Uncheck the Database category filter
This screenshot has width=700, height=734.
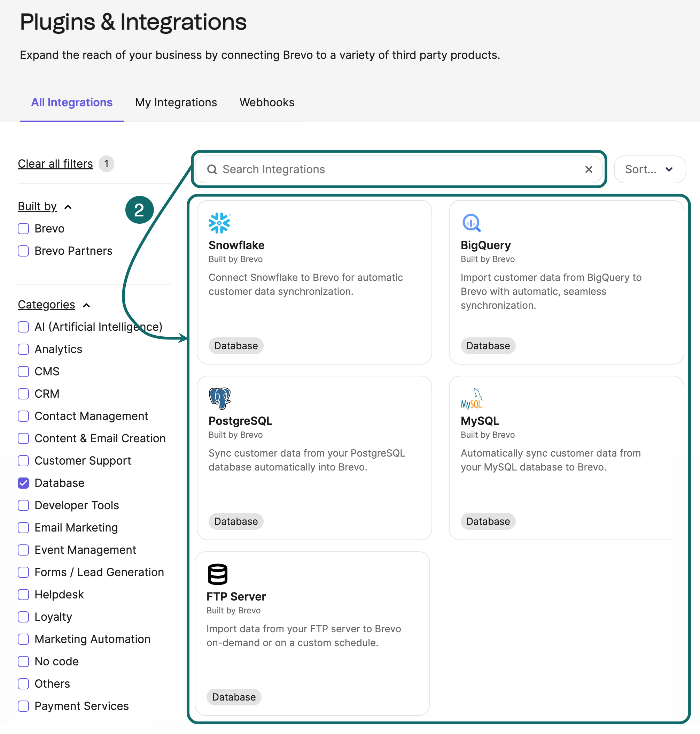pyautogui.click(x=23, y=483)
